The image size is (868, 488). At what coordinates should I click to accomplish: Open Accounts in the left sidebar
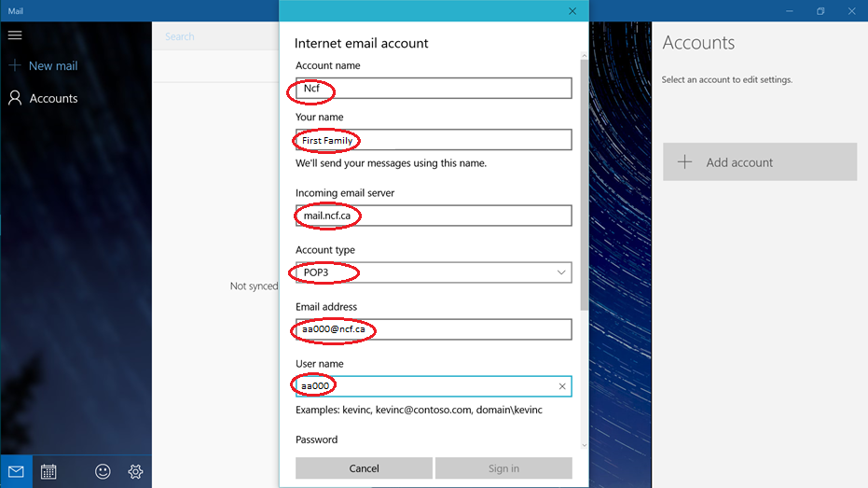(x=43, y=98)
